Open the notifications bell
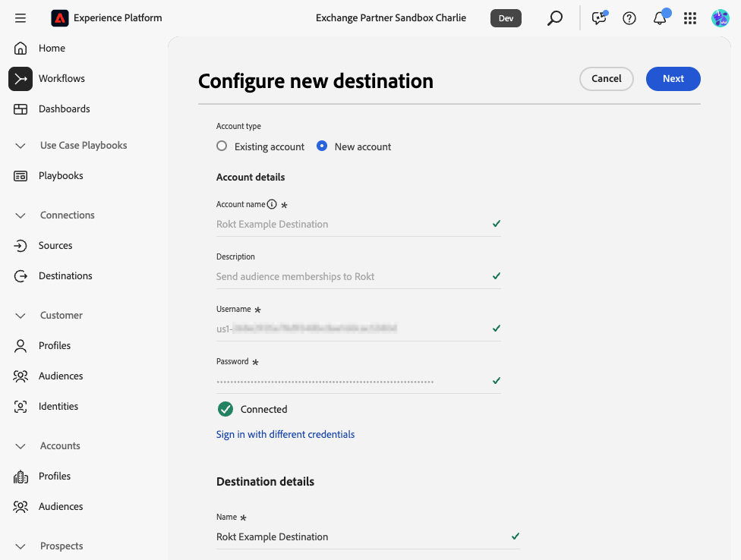This screenshot has width=741, height=560. 660,18
